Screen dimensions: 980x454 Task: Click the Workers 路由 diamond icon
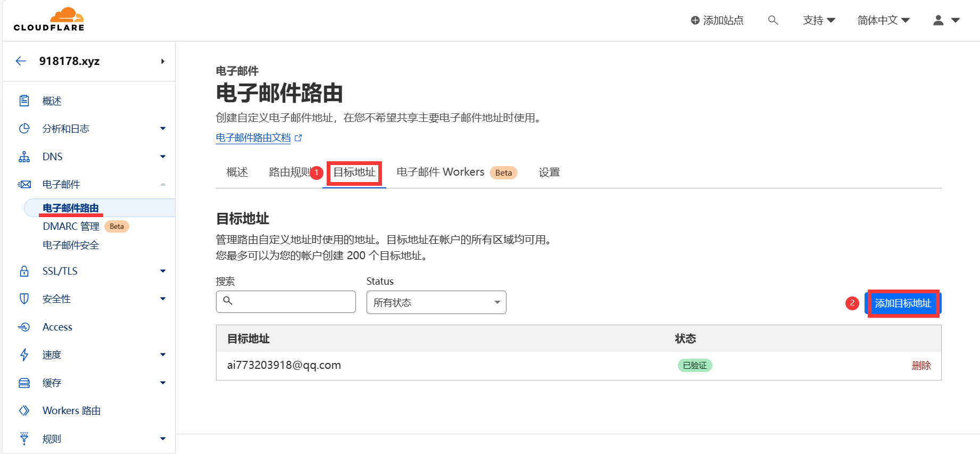coord(24,410)
